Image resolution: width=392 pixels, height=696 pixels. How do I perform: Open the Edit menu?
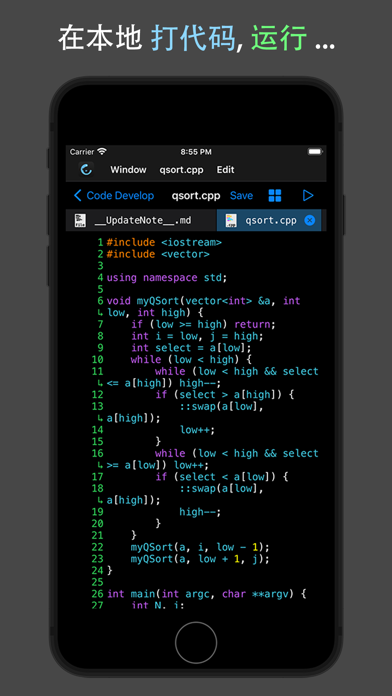[226, 170]
